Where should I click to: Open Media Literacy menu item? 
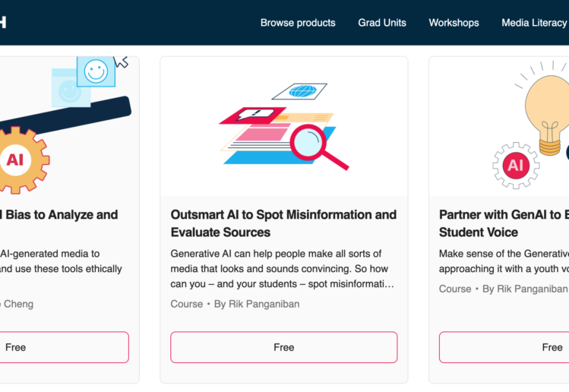point(534,23)
